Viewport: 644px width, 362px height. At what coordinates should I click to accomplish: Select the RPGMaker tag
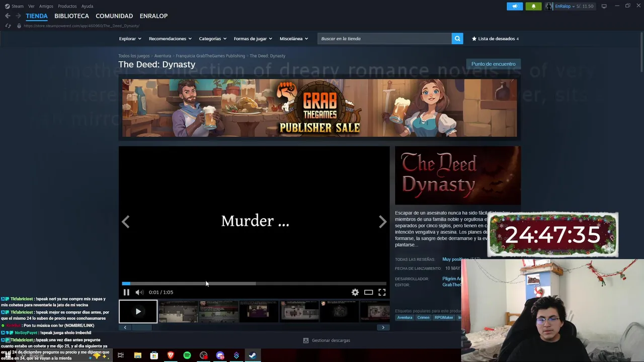click(444, 318)
